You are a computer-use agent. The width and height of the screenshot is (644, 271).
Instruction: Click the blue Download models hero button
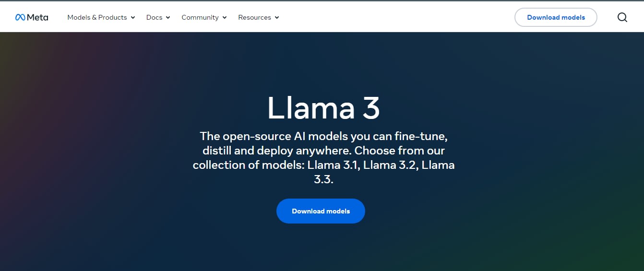321,211
